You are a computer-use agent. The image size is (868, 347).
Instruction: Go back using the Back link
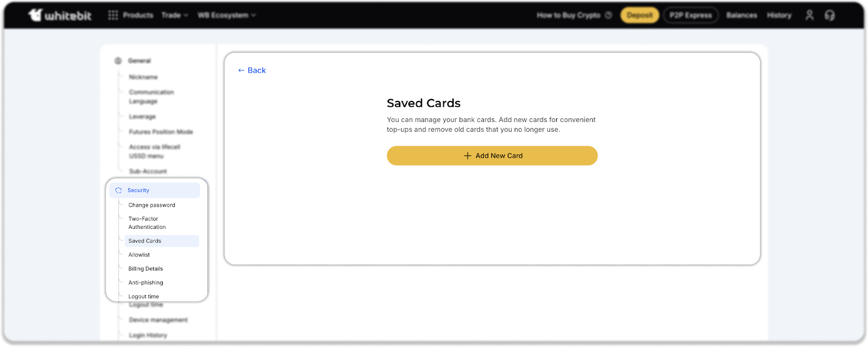(252, 70)
